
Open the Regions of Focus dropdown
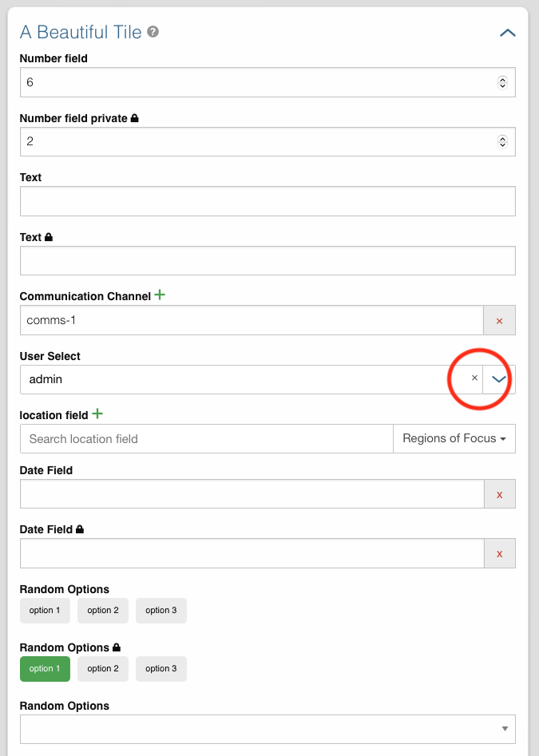coord(454,439)
